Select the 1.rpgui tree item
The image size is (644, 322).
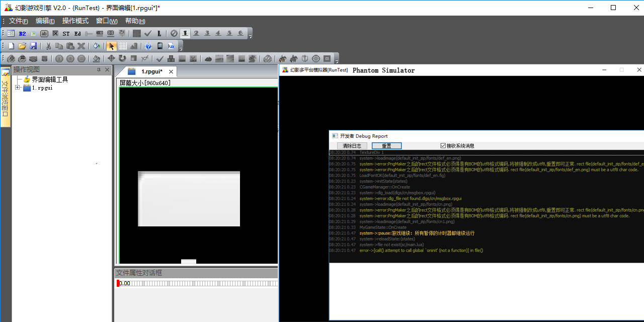pyautogui.click(x=42, y=88)
